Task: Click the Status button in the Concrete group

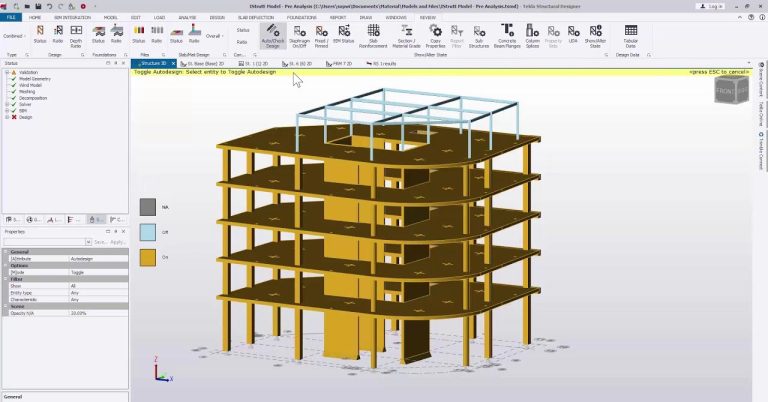Action: point(243,30)
